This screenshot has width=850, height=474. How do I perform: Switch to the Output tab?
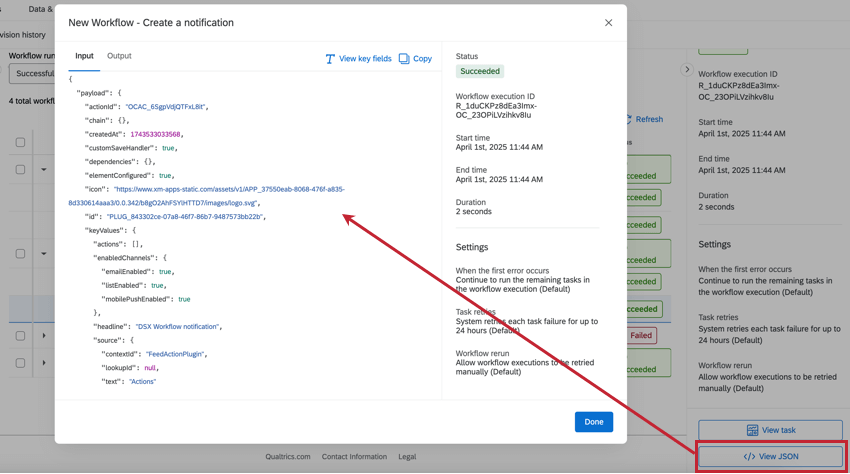(x=119, y=56)
